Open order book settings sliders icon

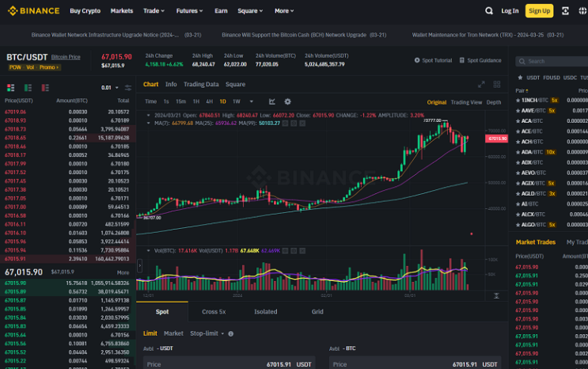coord(128,88)
